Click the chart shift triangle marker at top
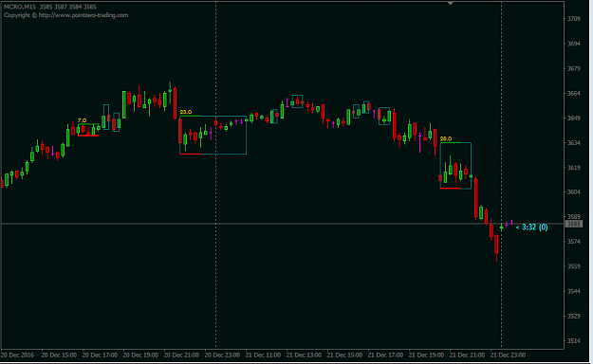The width and height of the screenshot is (593, 364). (x=450, y=3)
